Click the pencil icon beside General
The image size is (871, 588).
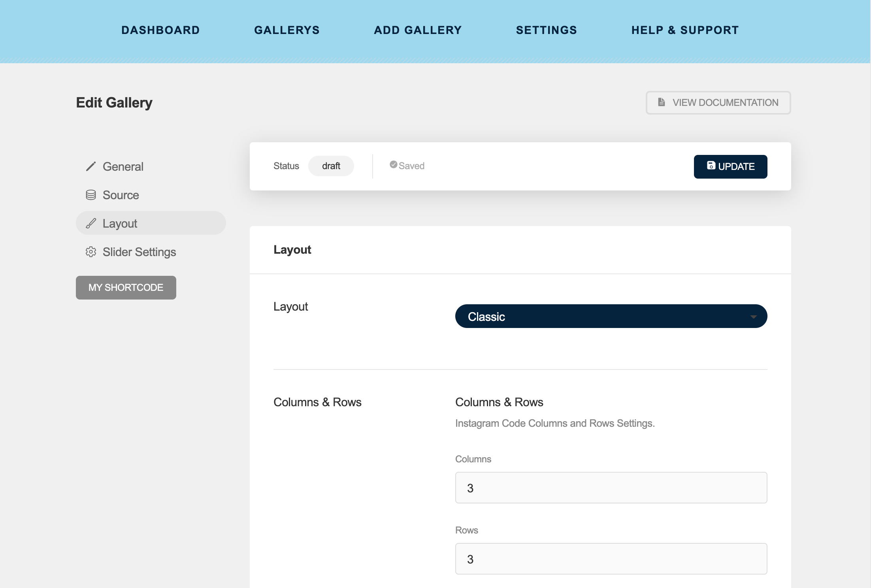91,166
